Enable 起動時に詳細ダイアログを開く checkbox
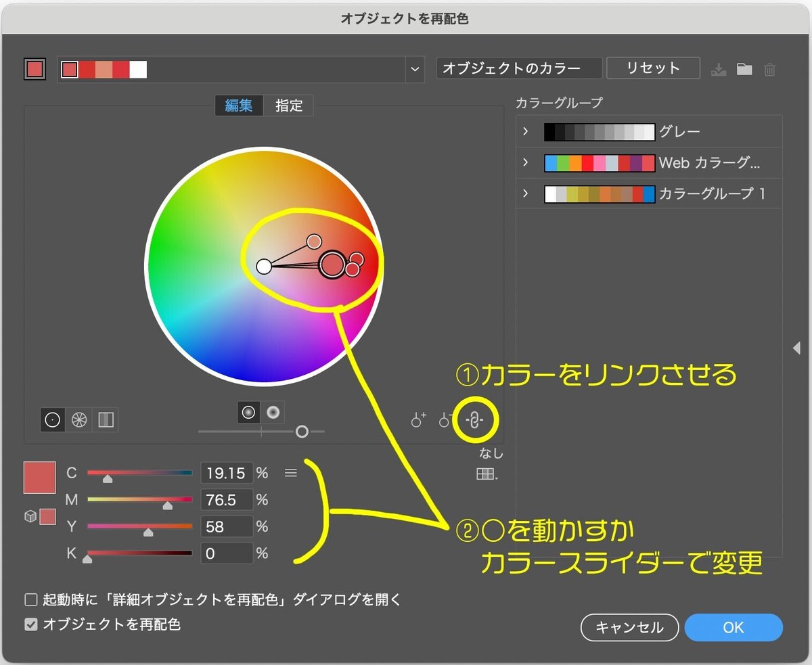The width and height of the screenshot is (812, 665). point(30,599)
